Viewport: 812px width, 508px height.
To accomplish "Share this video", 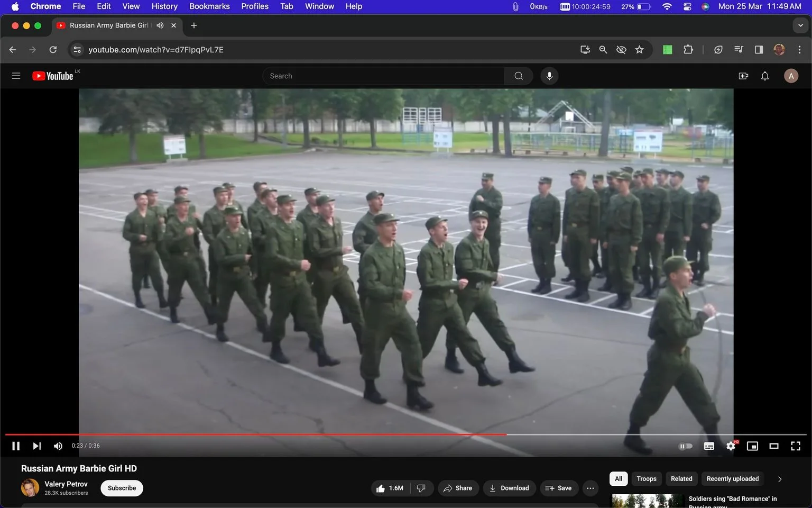I will pos(458,488).
